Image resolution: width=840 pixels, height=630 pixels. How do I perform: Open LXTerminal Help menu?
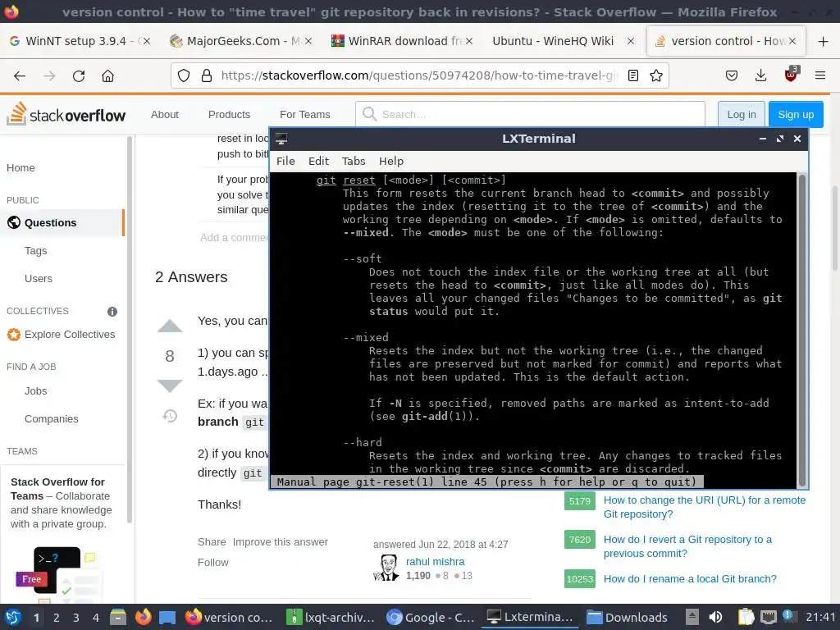click(391, 162)
